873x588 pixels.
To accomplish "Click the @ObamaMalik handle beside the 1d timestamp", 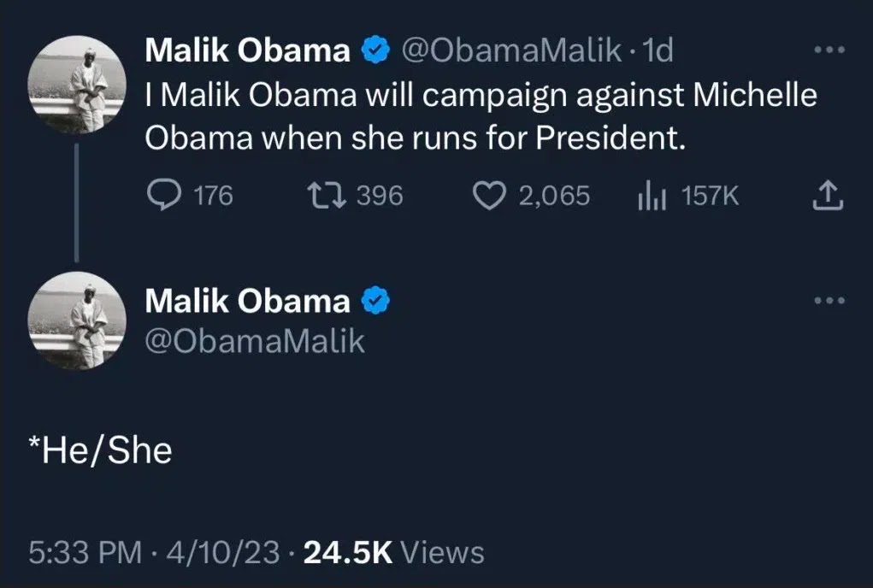I will coord(511,52).
